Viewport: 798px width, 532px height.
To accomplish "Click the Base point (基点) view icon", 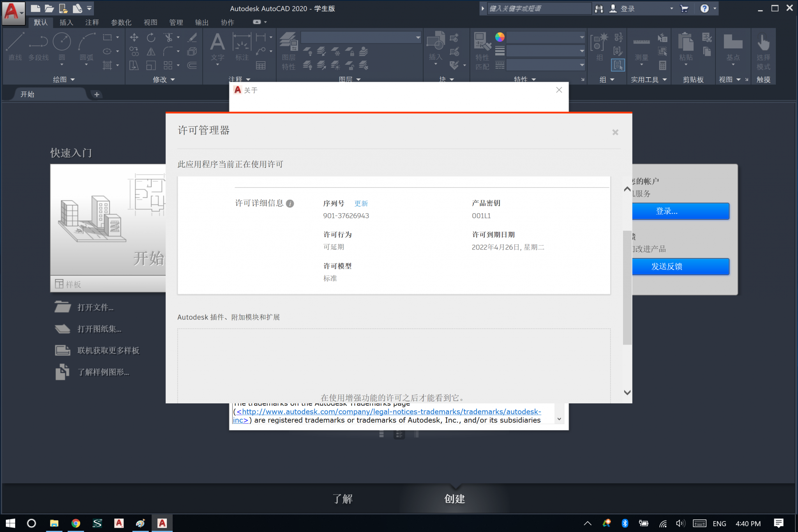I will [733, 47].
